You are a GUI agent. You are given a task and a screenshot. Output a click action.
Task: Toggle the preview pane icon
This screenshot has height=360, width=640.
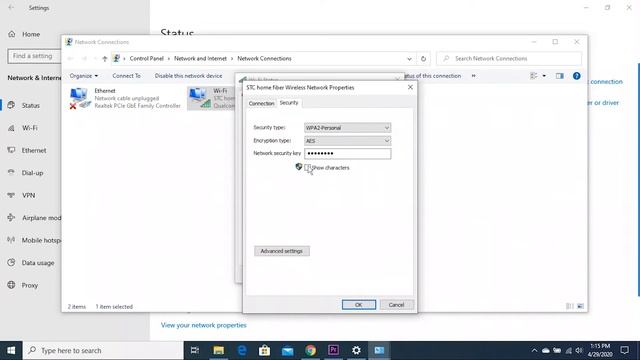pos(560,76)
